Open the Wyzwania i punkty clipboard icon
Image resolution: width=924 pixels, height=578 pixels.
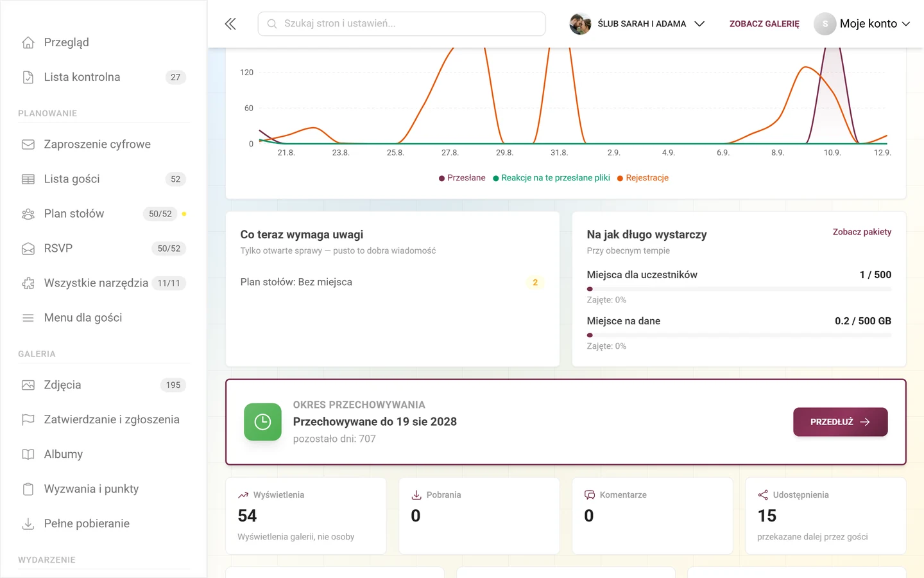coord(28,489)
